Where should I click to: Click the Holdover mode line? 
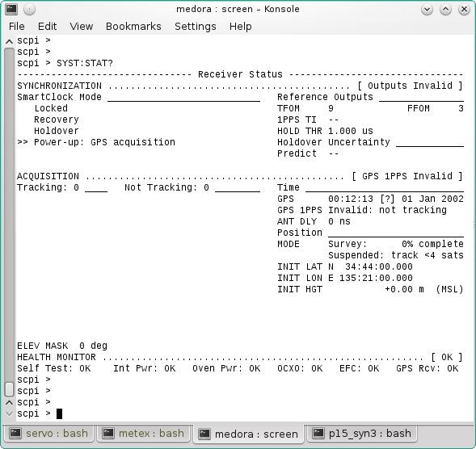point(57,131)
